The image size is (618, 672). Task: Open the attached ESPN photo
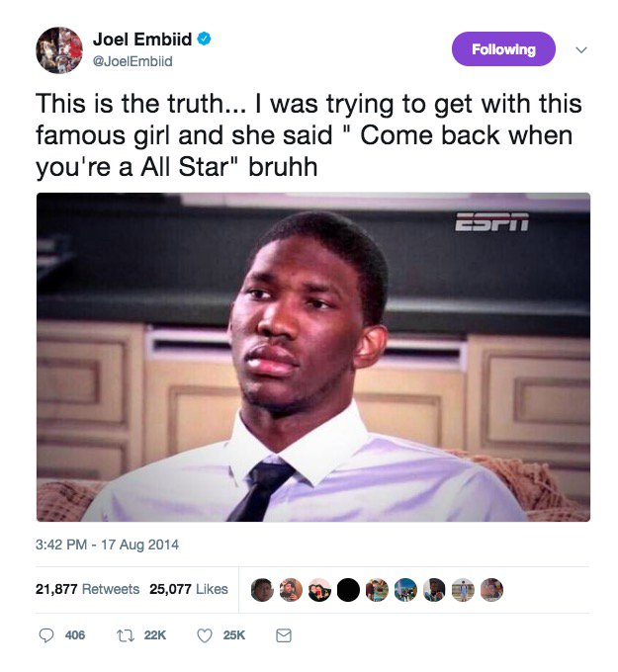(x=313, y=357)
